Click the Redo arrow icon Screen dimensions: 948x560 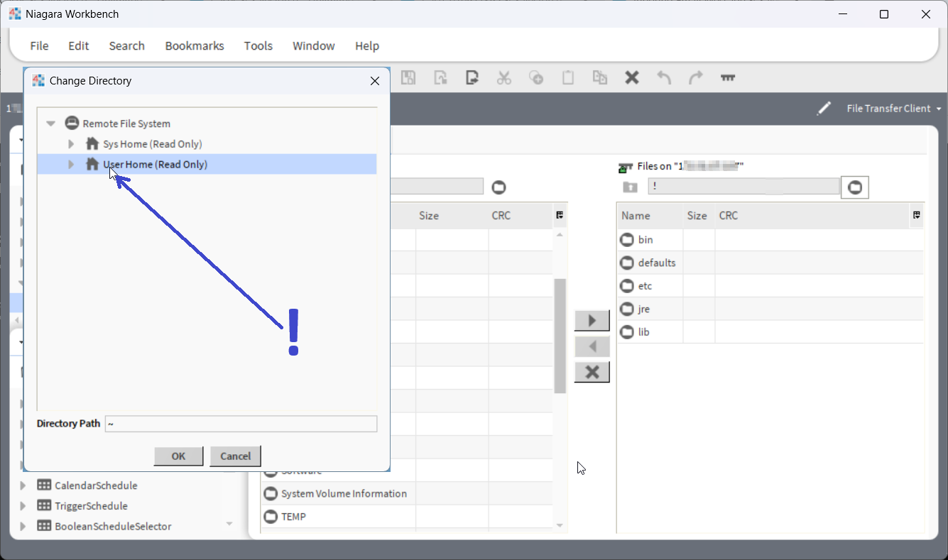[696, 77]
